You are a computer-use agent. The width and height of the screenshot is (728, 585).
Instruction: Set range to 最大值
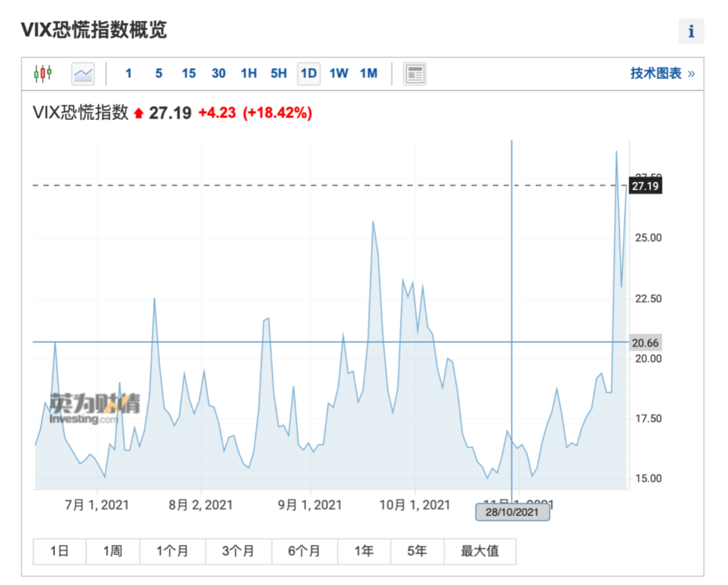(x=480, y=551)
